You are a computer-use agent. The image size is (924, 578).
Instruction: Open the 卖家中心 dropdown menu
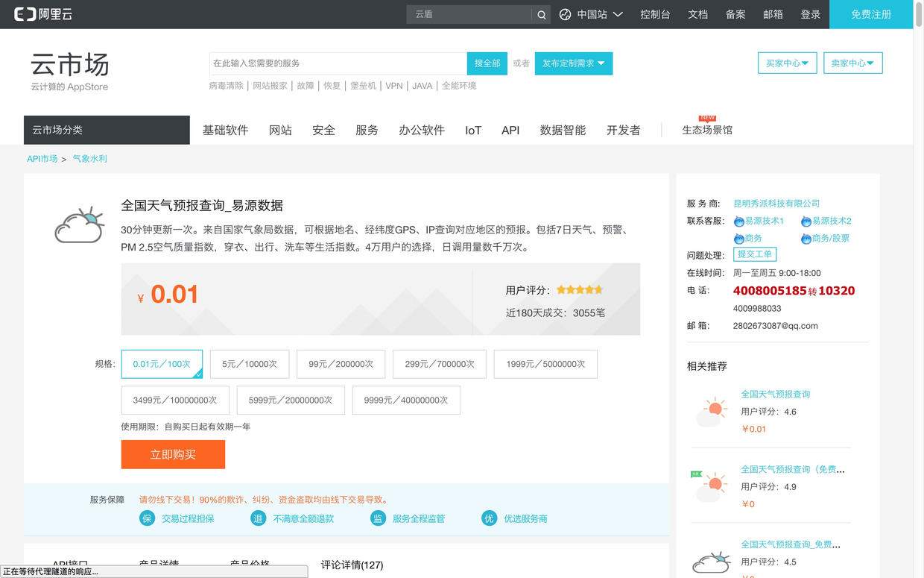pyautogui.click(x=853, y=63)
